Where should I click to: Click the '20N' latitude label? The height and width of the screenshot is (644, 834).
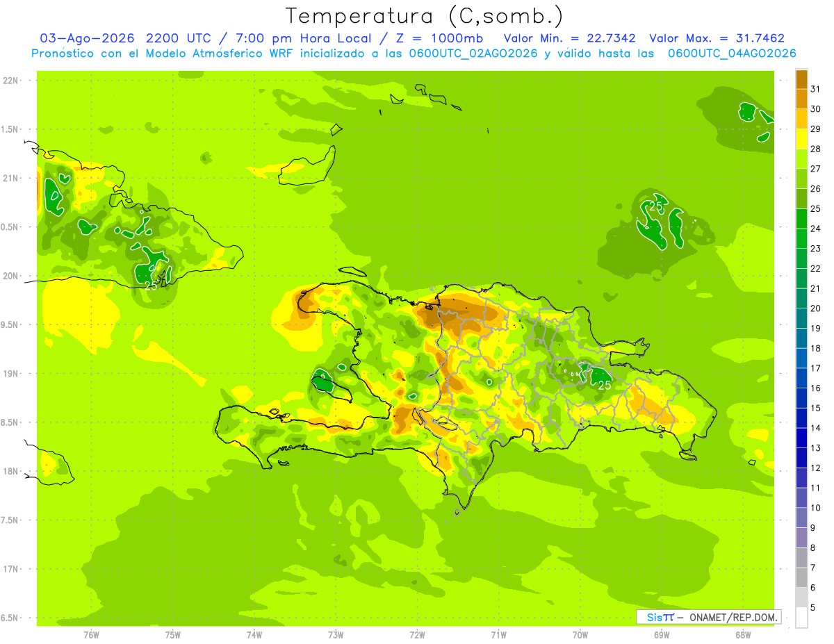tap(11, 276)
